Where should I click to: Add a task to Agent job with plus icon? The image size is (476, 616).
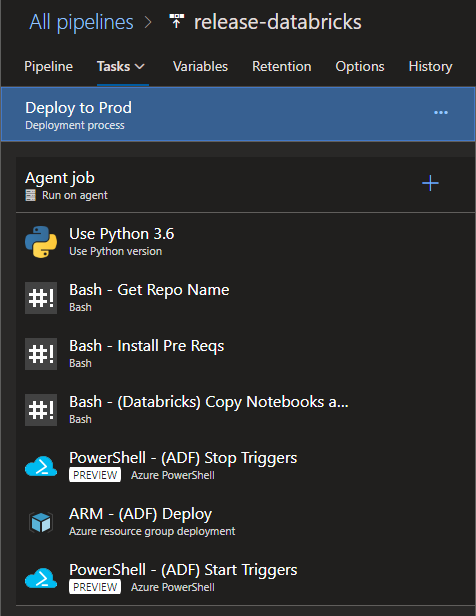coord(430,183)
